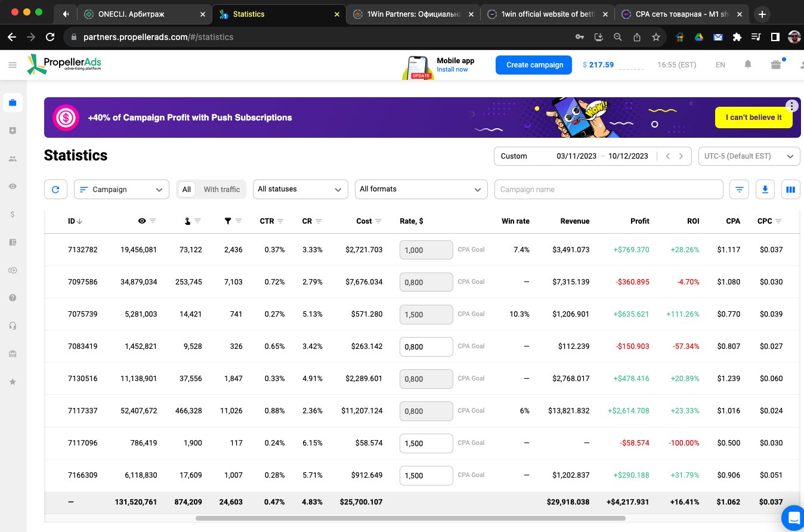Click the dollar sign sidebar icon
Viewport: 804px width, 532px height.
point(13,214)
